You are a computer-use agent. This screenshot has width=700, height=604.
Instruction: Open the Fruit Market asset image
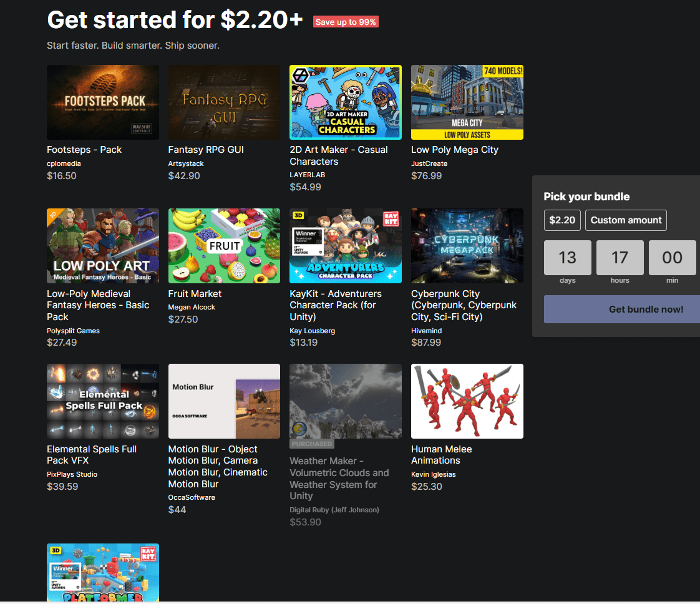click(224, 246)
